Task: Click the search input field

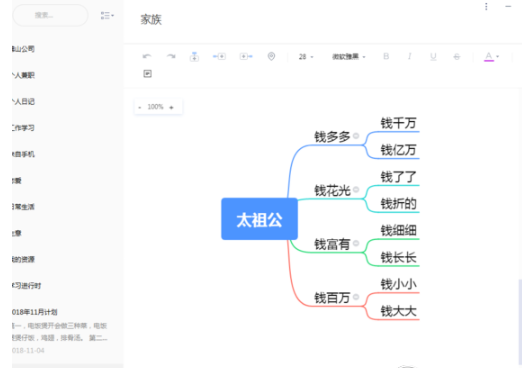Action: tap(50, 15)
